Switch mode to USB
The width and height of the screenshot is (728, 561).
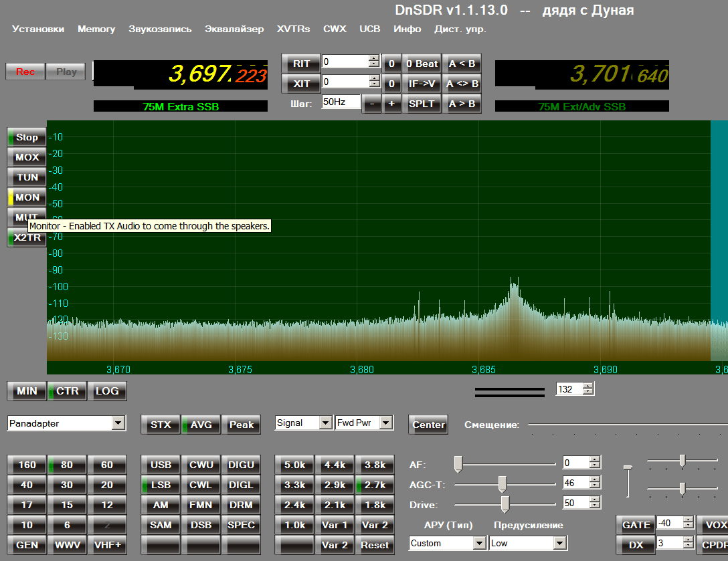tap(161, 465)
